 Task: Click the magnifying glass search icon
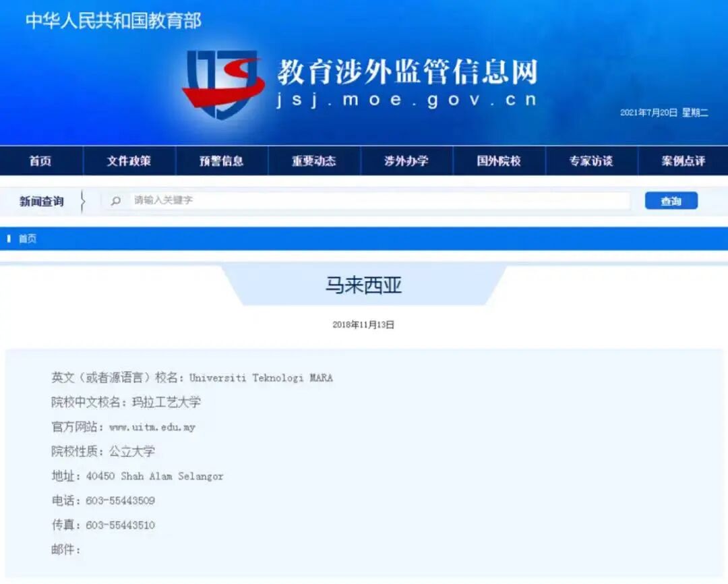(117, 200)
